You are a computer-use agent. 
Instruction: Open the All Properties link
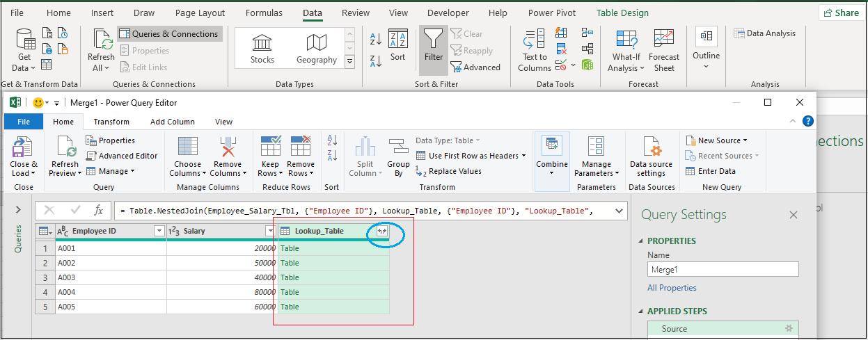(x=672, y=288)
